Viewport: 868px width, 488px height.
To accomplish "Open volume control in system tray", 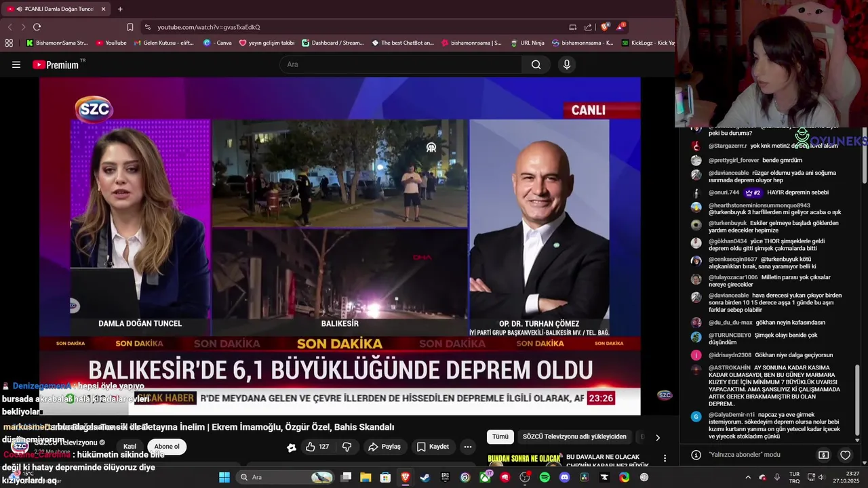I will point(821,477).
